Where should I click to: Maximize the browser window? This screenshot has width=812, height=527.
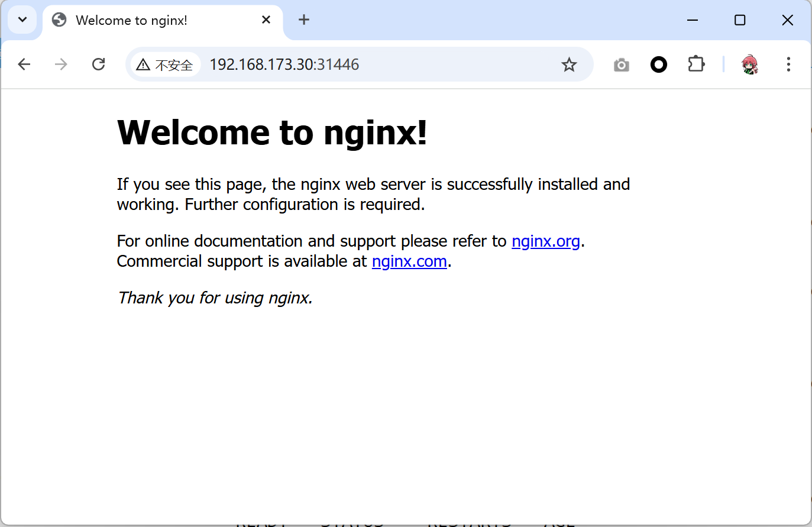point(740,20)
